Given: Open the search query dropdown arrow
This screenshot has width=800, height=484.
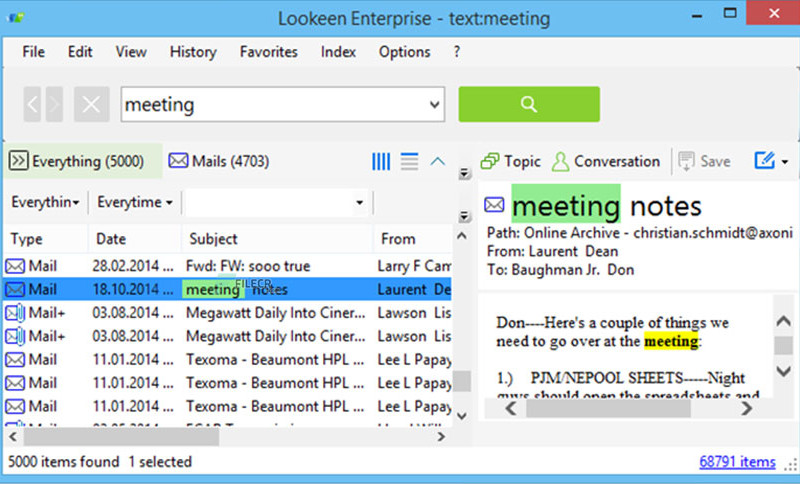Looking at the screenshot, I should 434,105.
